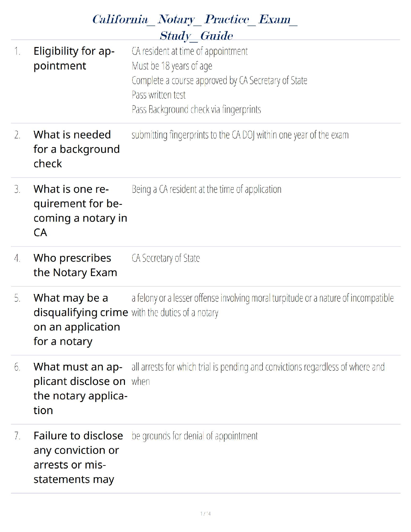The width and height of the screenshot is (411, 532).
Task: Click the answer mentioning felony and moral turpitude
Action: click(x=262, y=298)
